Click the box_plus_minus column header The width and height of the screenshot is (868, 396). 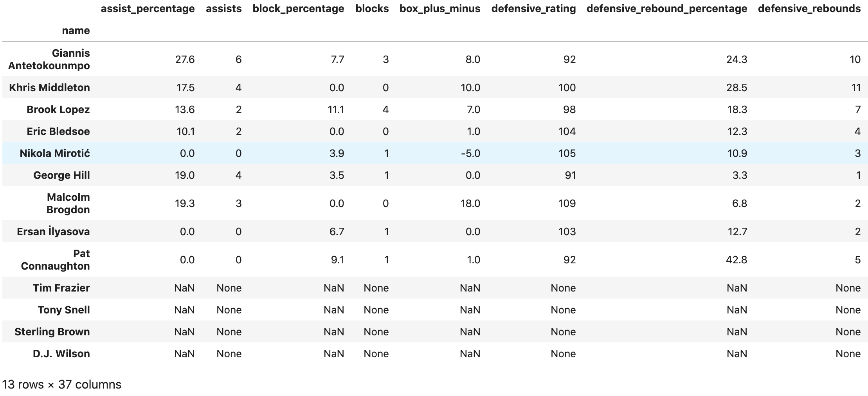pyautogui.click(x=440, y=9)
